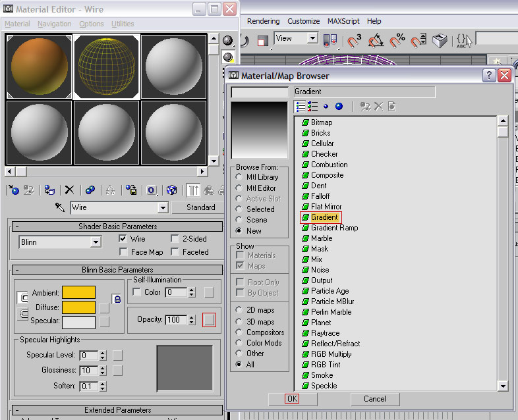
Task: Click the ambient-diffuse lock icon
Action: click(117, 299)
